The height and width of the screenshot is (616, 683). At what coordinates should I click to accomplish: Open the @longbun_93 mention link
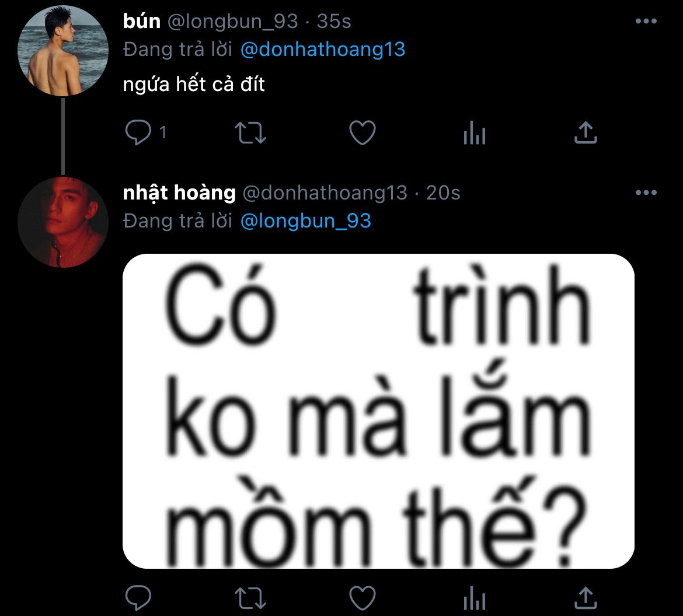305,220
